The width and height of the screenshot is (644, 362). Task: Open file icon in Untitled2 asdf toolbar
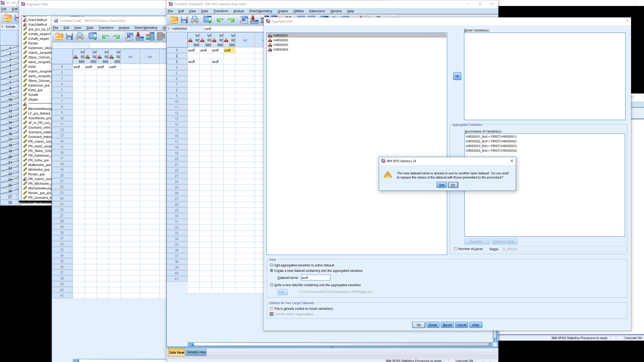pyautogui.click(x=59, y=37)
